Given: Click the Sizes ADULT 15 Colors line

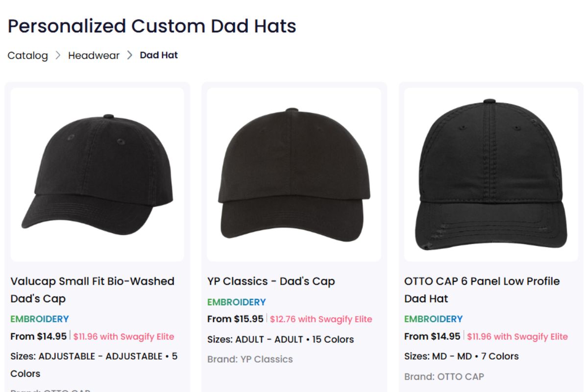Looking at the screenshot, I should 280,339.
